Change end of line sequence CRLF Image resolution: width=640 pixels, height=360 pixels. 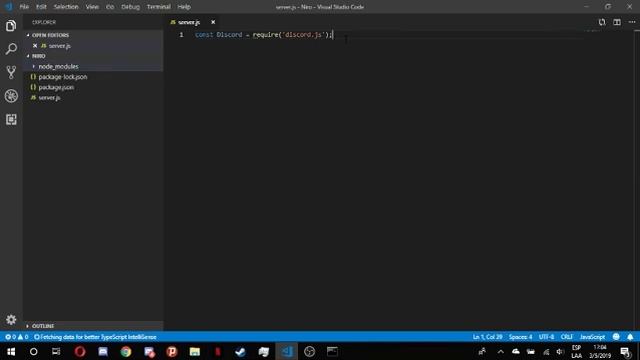tap(567, 337)
